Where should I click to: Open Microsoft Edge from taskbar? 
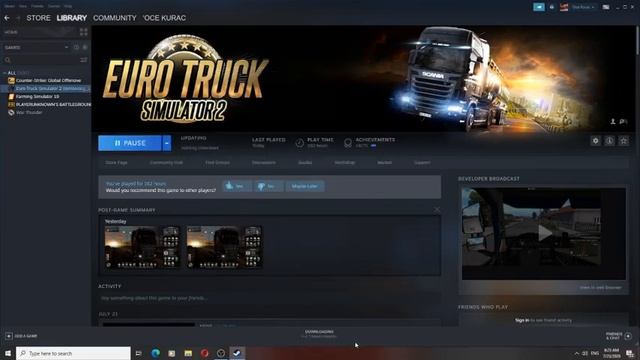click(x=156, y=353)
